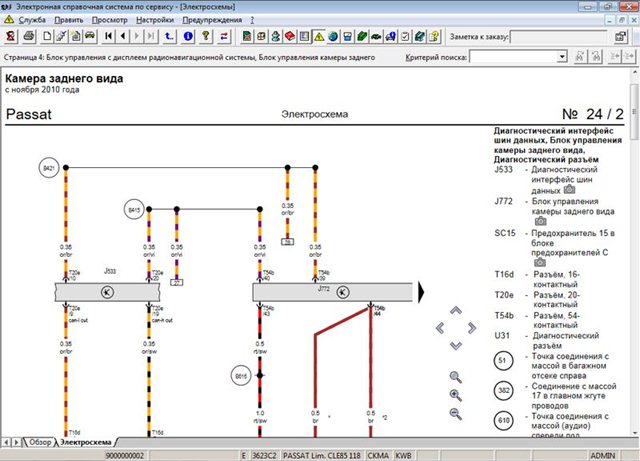Pan diagram up with up arrow
This screenshot has height=461, width=640.
[x=456, y=310]
